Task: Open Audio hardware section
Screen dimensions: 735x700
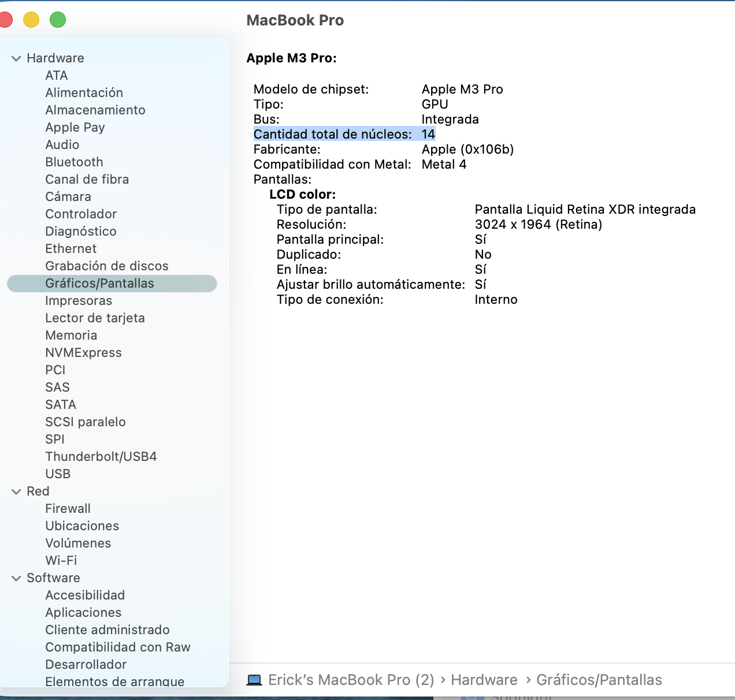Action: pyautogui.click(x=62, y=145)
